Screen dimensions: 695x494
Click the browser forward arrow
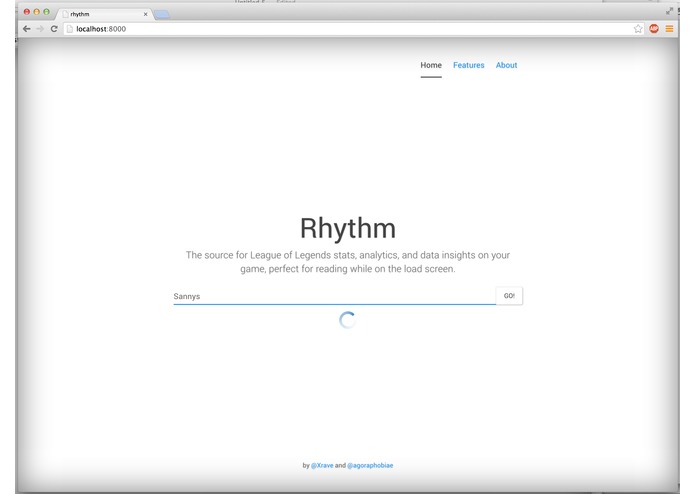(40, 29)
